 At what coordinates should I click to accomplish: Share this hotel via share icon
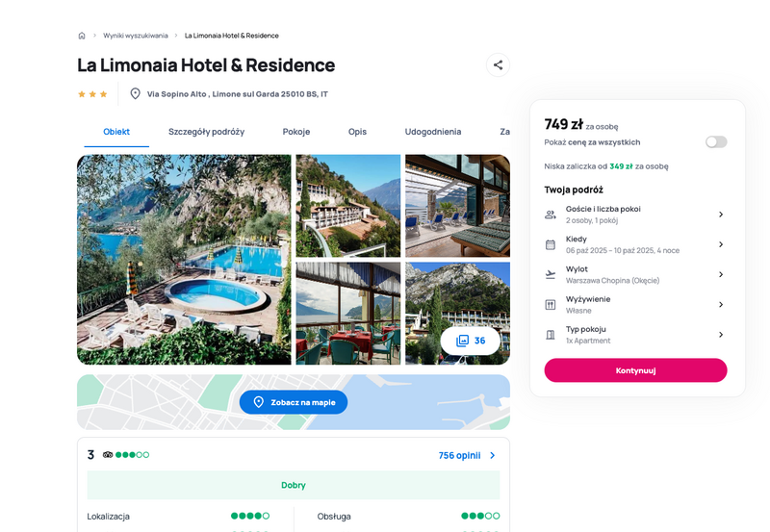point(498,64)
